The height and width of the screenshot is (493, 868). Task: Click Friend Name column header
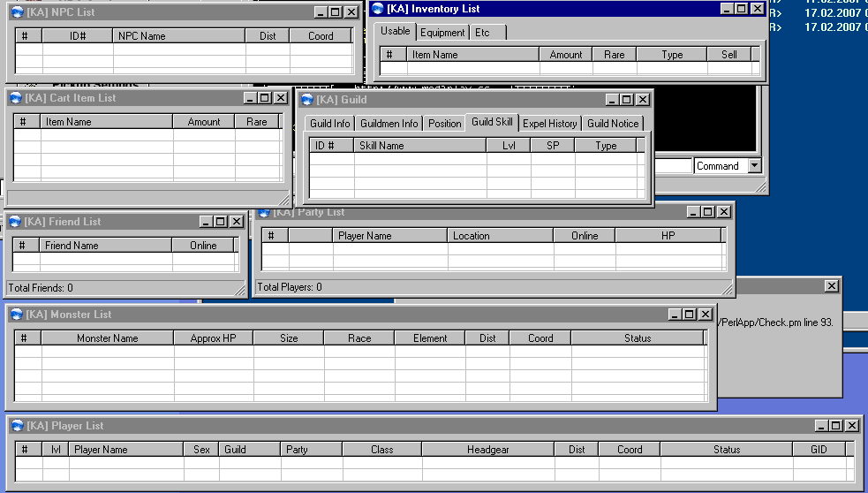(105, 246)
